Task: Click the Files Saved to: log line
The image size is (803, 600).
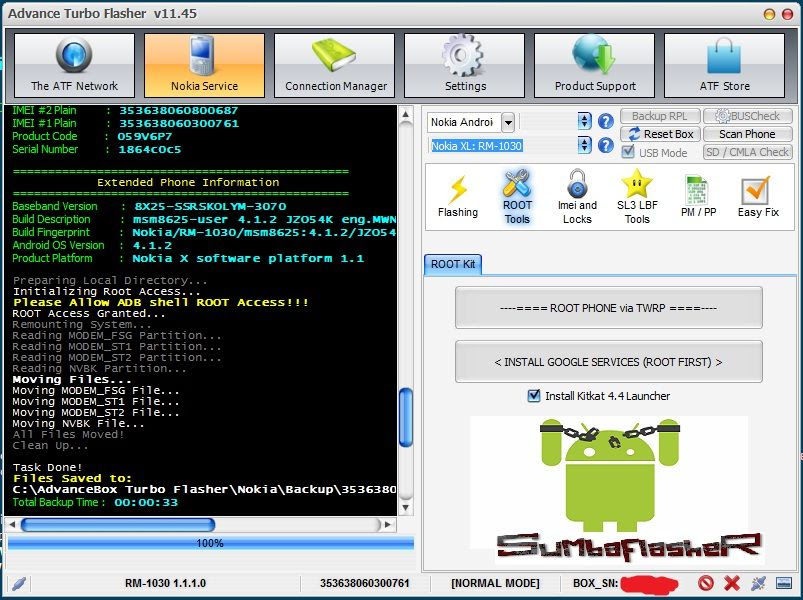Action: 72,479
